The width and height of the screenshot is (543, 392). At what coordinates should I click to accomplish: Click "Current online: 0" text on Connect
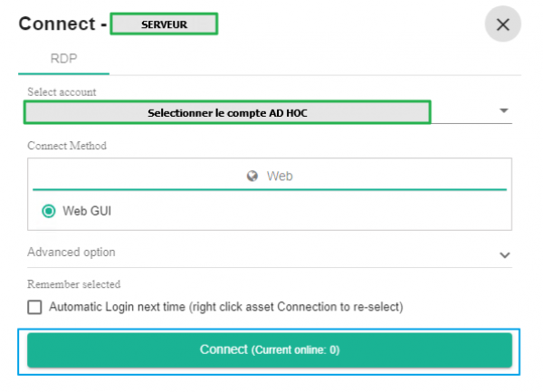pyautogui.click(x=295, y=350)
